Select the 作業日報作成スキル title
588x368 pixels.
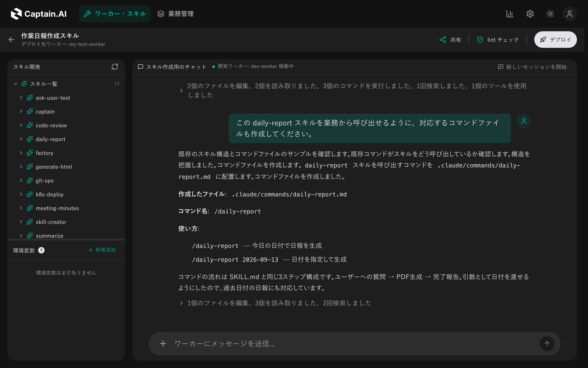coord(50,36)
